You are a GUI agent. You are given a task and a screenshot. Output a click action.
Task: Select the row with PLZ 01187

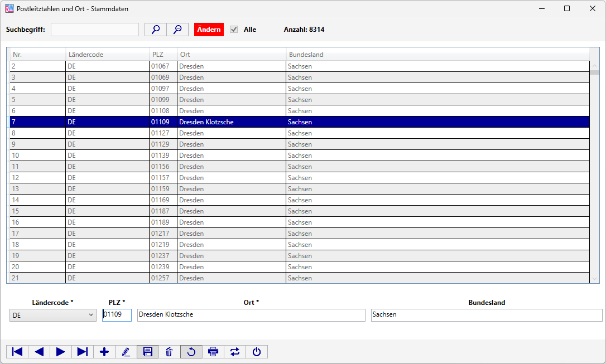[x=300, y=211]
